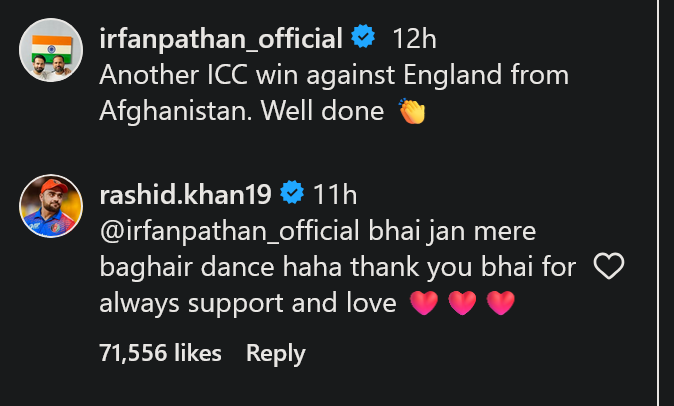
Task: Like rashid.khan19's reply with heart icon
Action: pos(608,266)
